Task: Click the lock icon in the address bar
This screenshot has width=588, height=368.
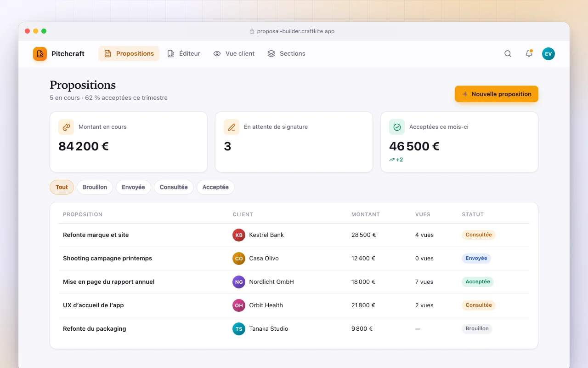Action: point(252,31)
